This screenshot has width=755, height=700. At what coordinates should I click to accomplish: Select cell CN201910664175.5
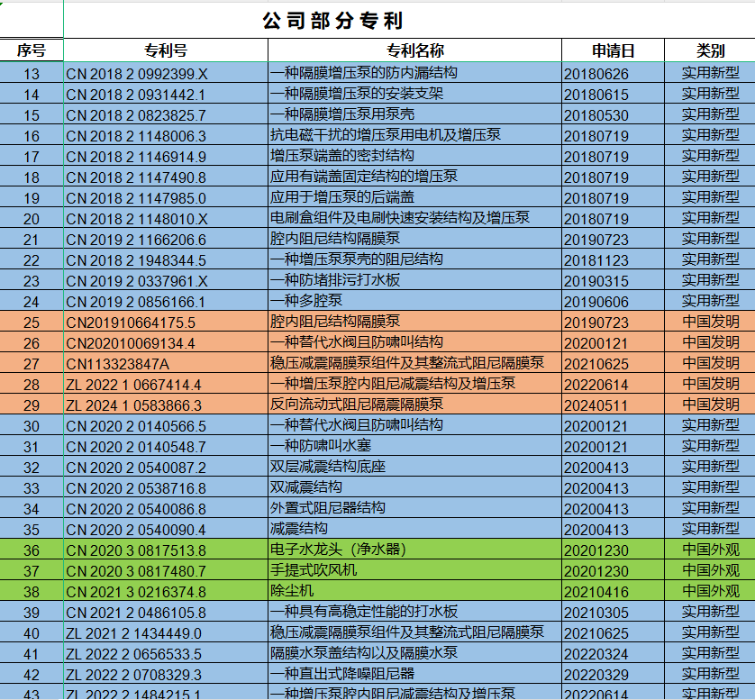pos(166,322)
